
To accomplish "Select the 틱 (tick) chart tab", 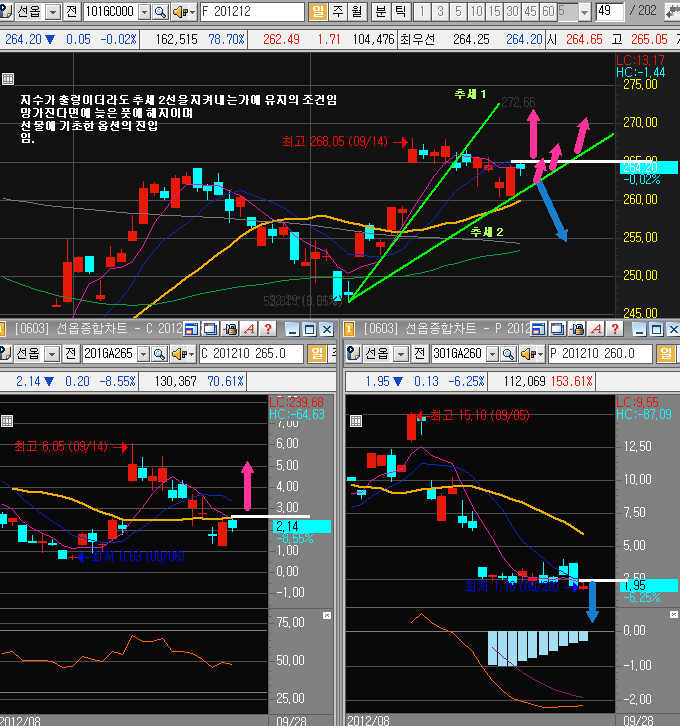I will click(399, 12).
